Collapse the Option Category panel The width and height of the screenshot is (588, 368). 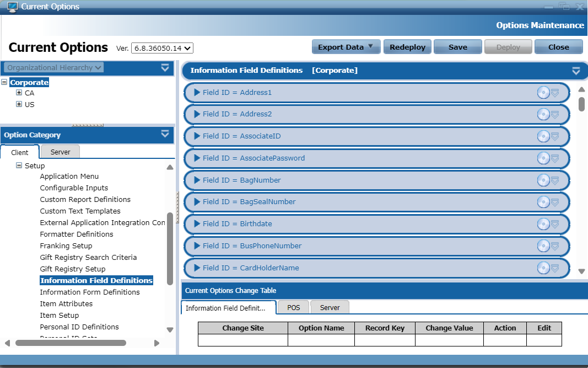[165, 134]
